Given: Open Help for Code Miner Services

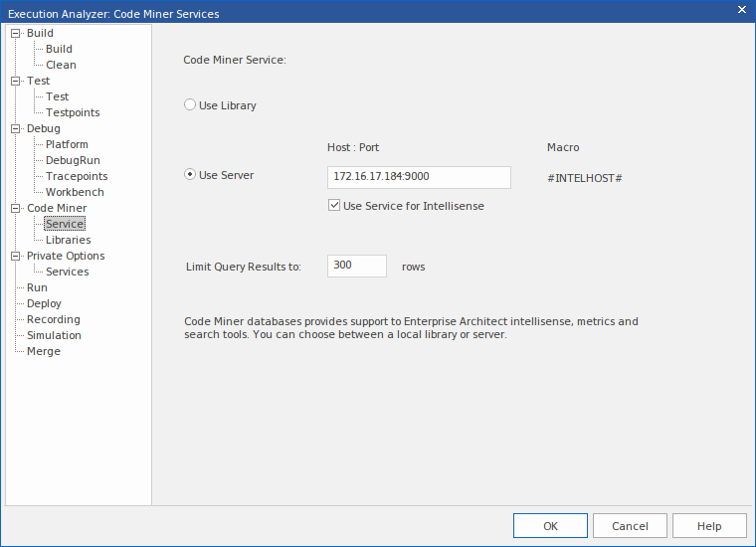Looking at the screenshot, I should [x=709, y=526].
